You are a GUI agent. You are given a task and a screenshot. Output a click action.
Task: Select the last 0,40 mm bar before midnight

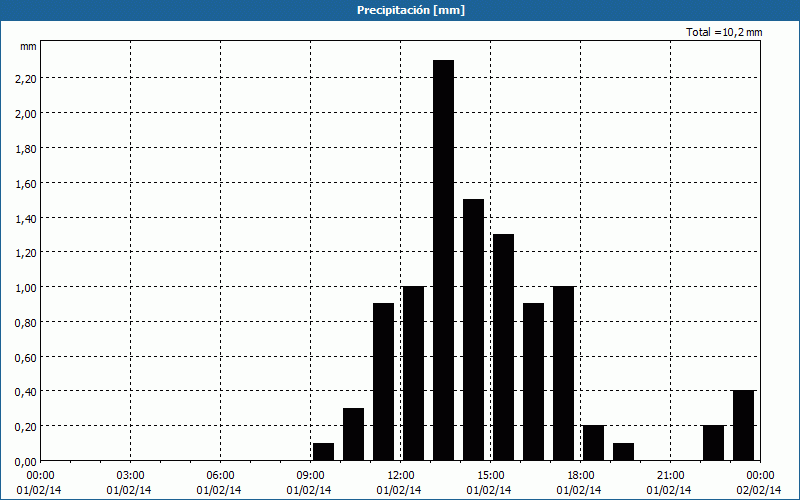click(x=743, y=426)
